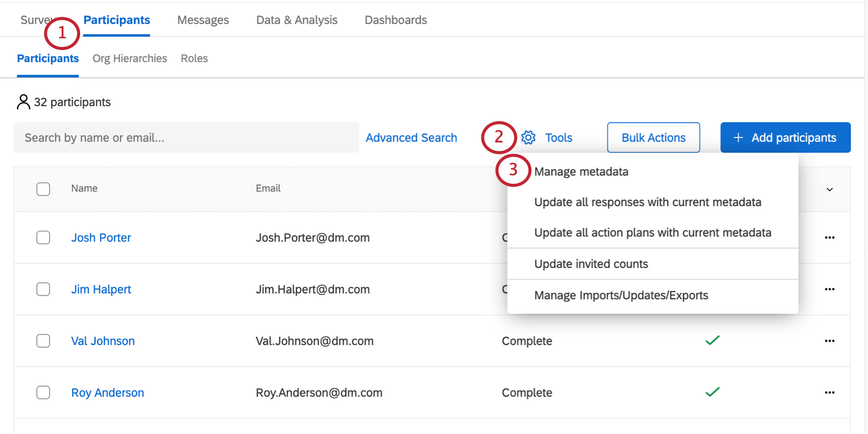Choose Manage metadata from Tools menu
868x434 pixels.
581,172
